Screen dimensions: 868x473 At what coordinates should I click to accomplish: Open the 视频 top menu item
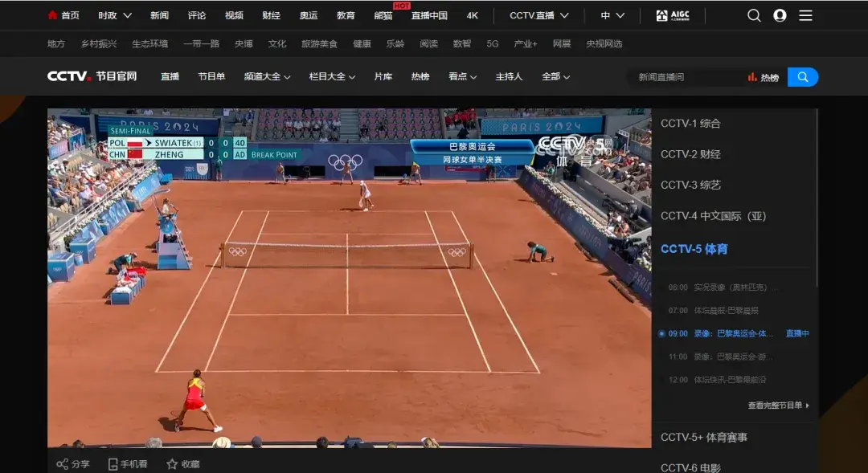(x=234, y=15)
